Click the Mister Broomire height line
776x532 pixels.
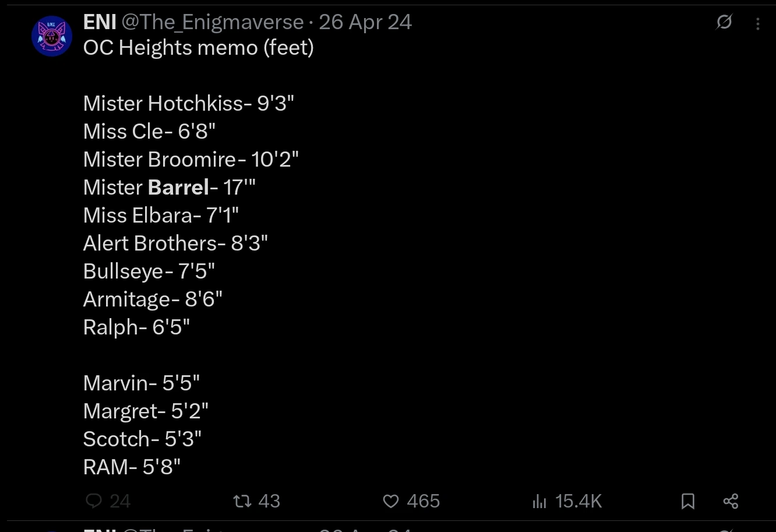click(191, 159)
